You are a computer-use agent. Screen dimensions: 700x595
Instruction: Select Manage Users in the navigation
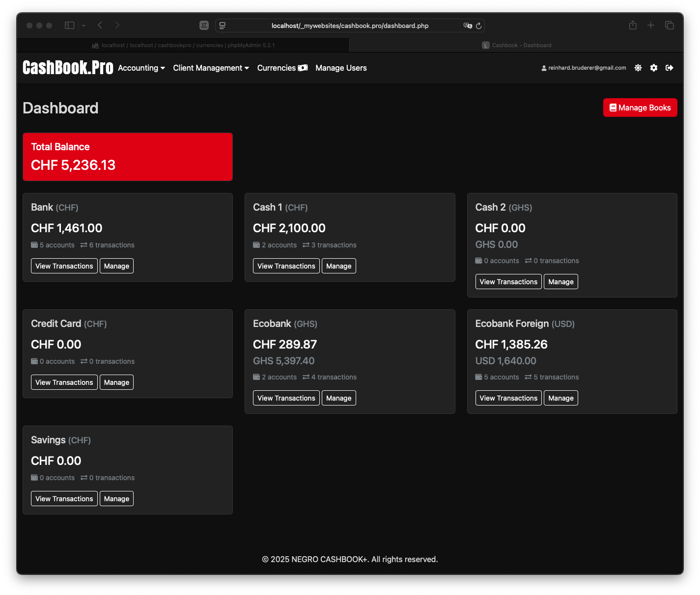coord(341,68)
